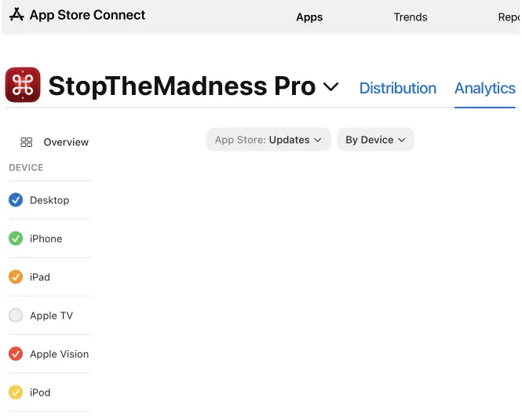Toggle the iPad device checkbox

point(16,277)
